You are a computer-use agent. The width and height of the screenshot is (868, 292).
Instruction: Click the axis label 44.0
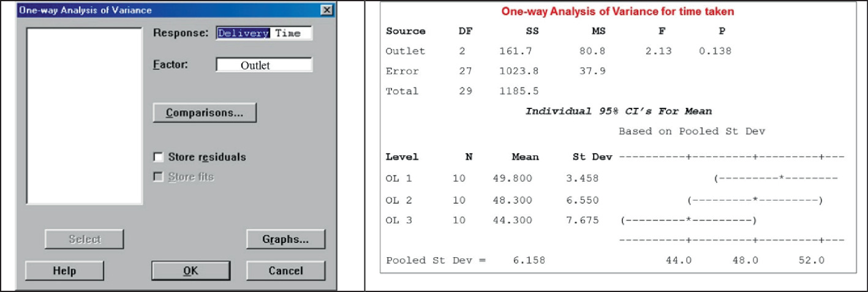pyautogui.click(x=678, y=260)
